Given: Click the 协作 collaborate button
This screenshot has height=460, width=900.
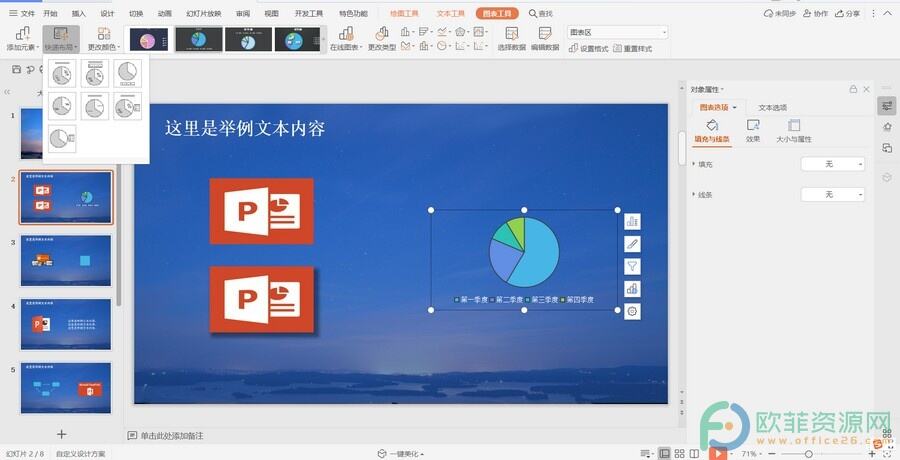Looking at the screenshot, I should point(816,13).
